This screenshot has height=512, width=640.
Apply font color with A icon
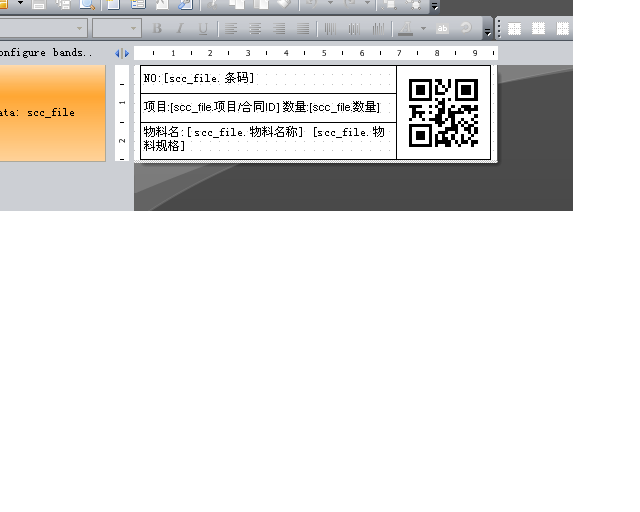tap(406, 29)
